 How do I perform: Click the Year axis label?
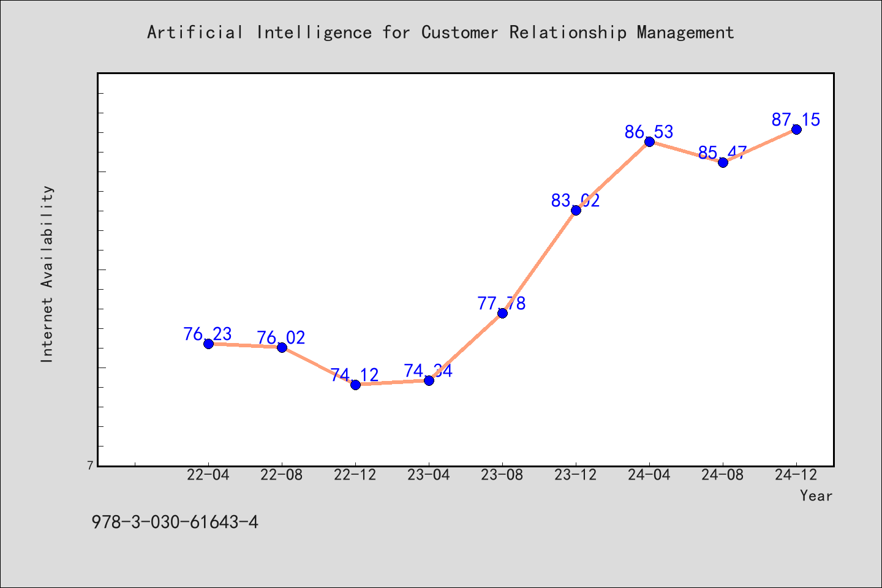click(x=816, y=496)
